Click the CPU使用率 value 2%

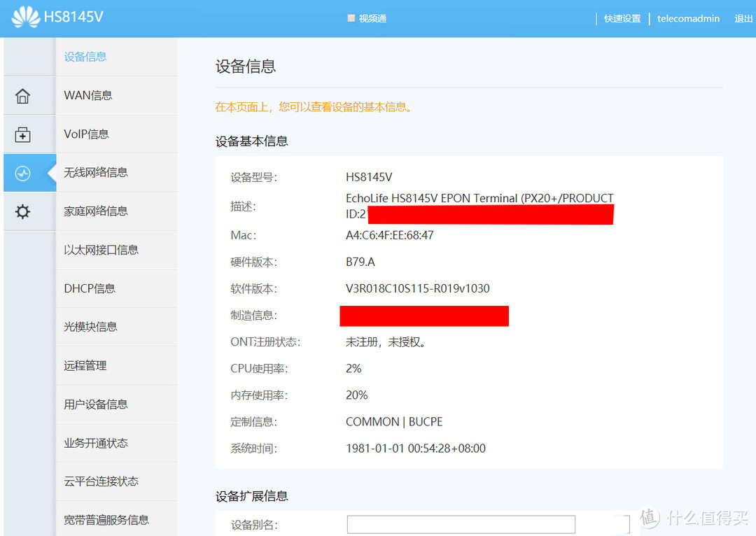tap(353, 368)
